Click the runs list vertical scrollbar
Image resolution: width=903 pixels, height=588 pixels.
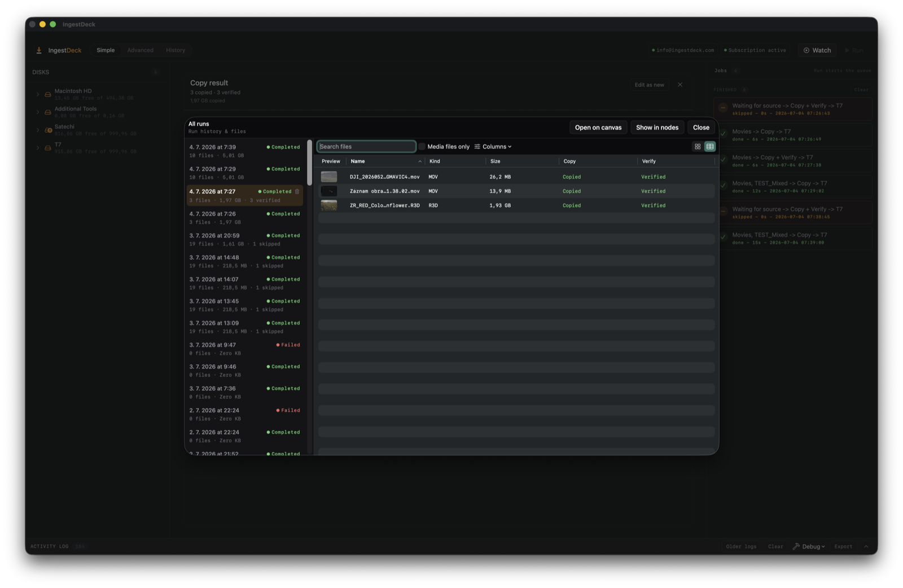[x=309, y=163]
